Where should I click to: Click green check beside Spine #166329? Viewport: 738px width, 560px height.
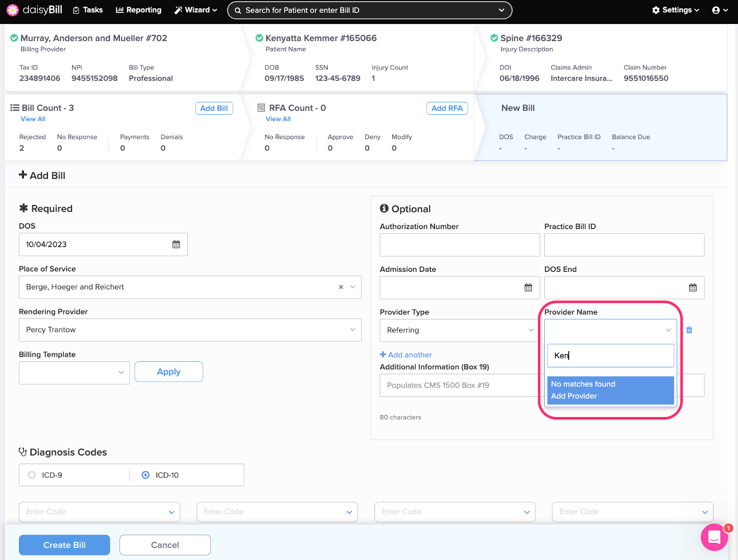click(494, 38)
